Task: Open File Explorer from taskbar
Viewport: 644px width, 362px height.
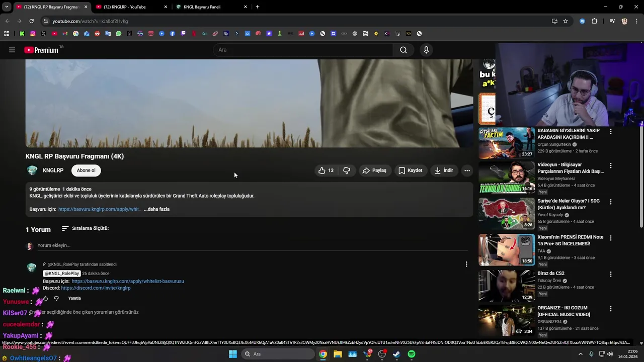Action: click(338, 354)
